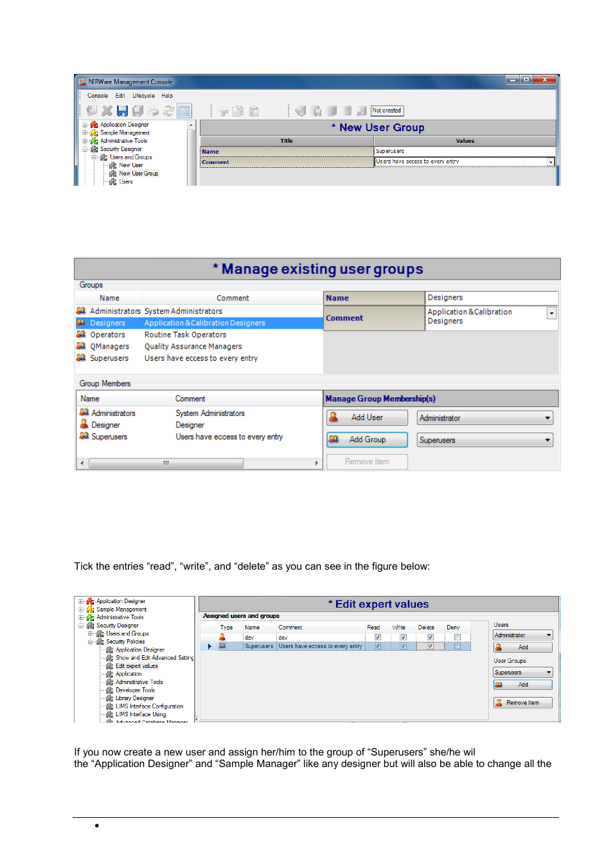Click the Operators group icon in the Groups list

click(x=81, y=334)
